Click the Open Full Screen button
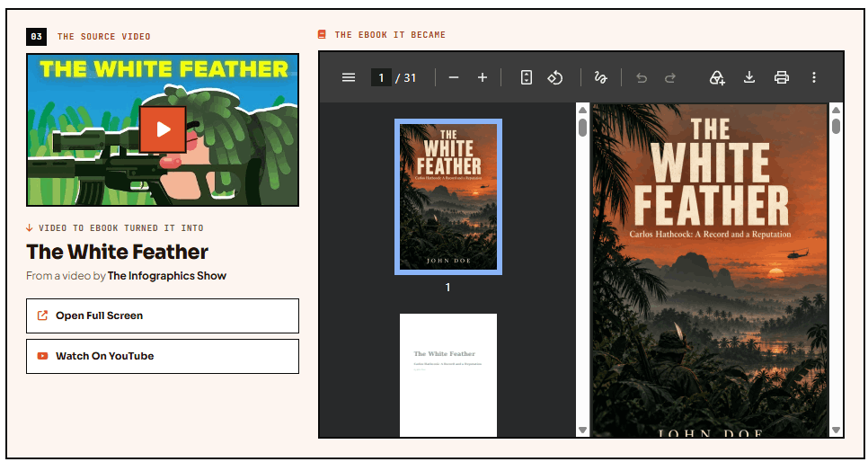This screenshot has height=462, width=868. [163, 315]
